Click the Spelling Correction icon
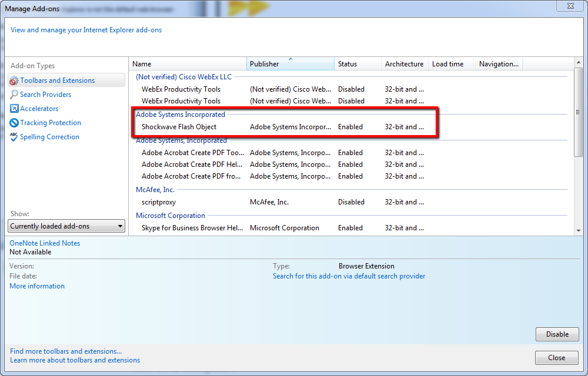 tap(14, 137)
